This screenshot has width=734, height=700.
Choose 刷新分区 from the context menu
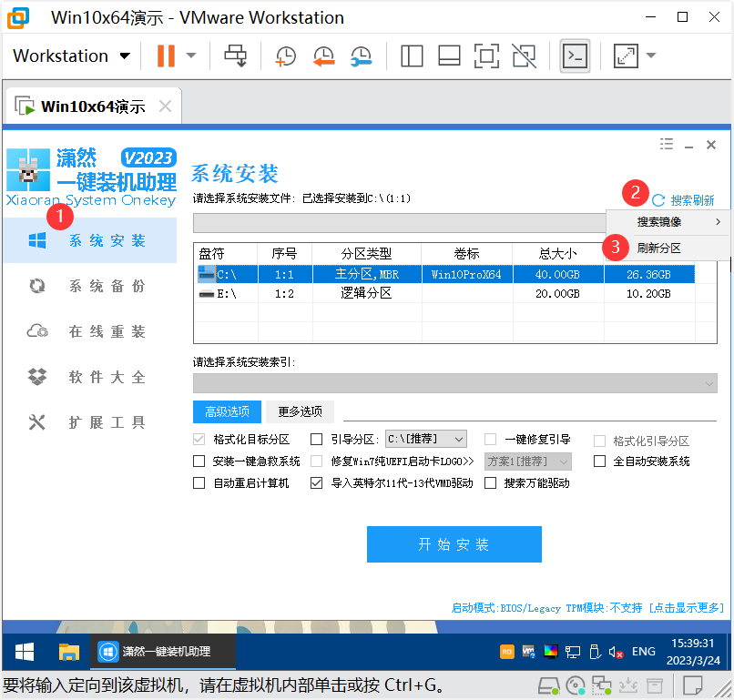coord(658,248)
